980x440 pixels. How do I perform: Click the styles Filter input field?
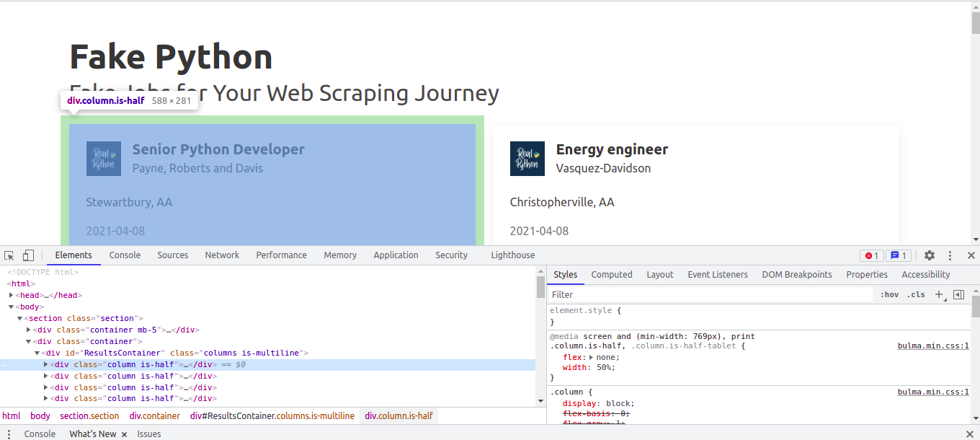[x=710, y=294]
